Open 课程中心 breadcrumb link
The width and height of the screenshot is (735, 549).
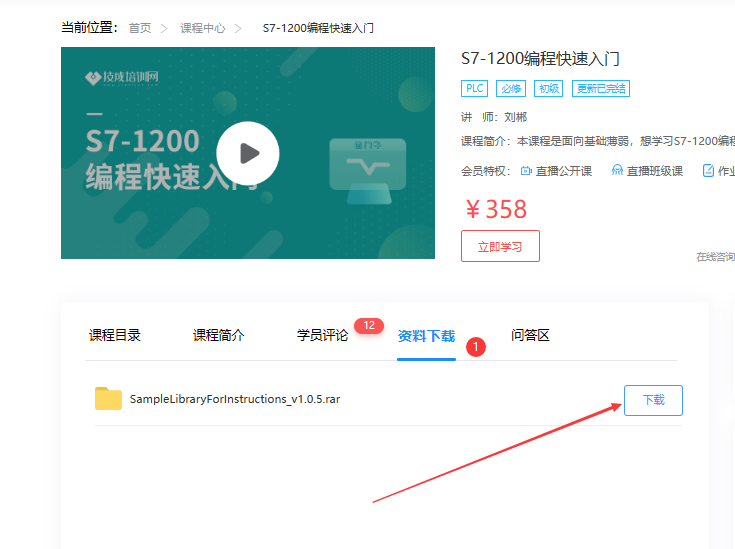pyautogui.click(x=202, y=28)
